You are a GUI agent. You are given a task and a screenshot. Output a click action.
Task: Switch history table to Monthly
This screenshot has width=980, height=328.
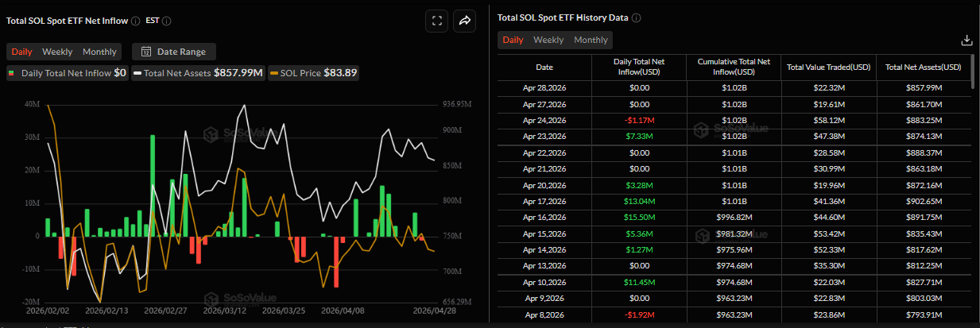click(591, 40)
